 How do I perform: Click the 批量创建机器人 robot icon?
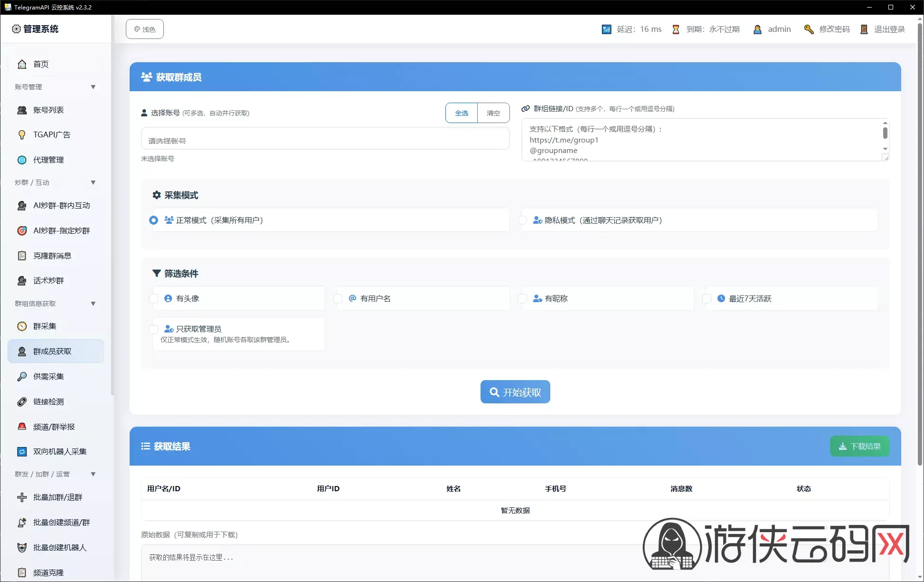[x=22, y=548]
